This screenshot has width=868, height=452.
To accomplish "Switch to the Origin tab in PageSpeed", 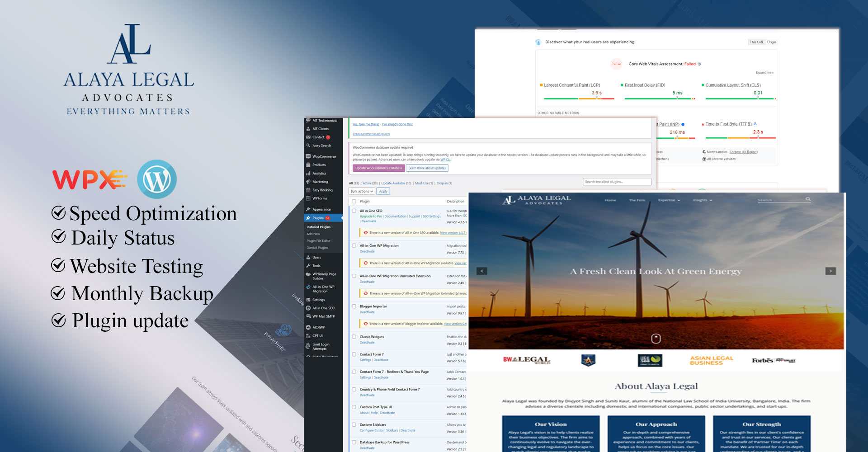I will [x=772, y=42].
